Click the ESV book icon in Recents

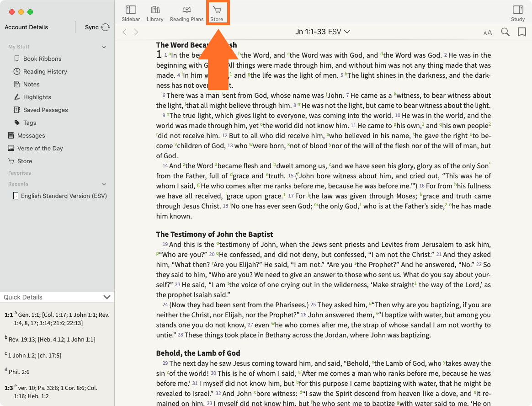(16, 196)
